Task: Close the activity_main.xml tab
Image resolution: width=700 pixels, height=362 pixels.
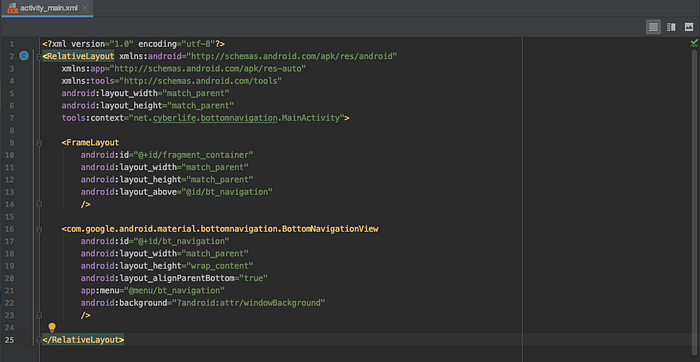Action: (x=85, y=8)
